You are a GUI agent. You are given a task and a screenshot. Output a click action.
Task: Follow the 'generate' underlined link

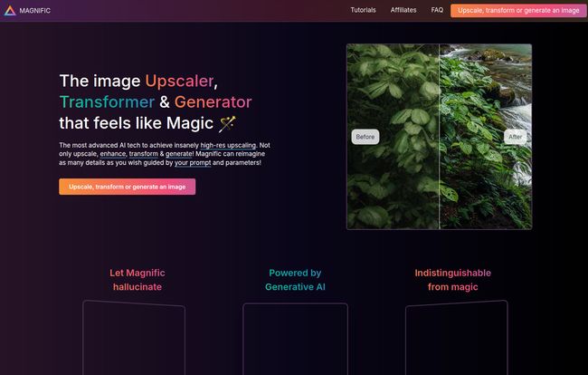[x=178, y=154]
